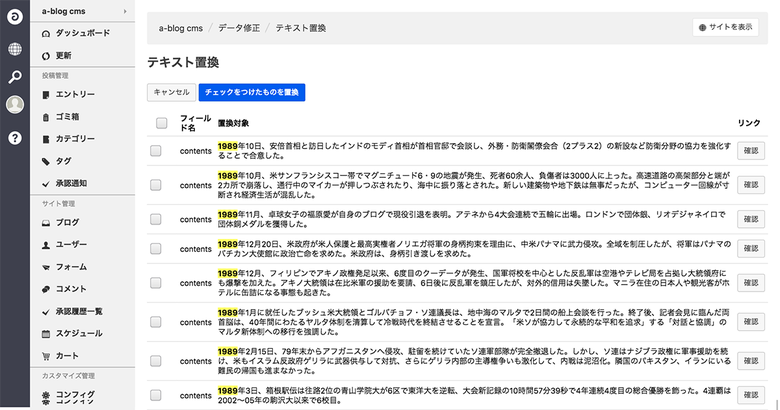Viewport: 780px width, 410px height.
Task: Check the row starting 1989年10月、米サンフランシスコ
Action: 156,185
